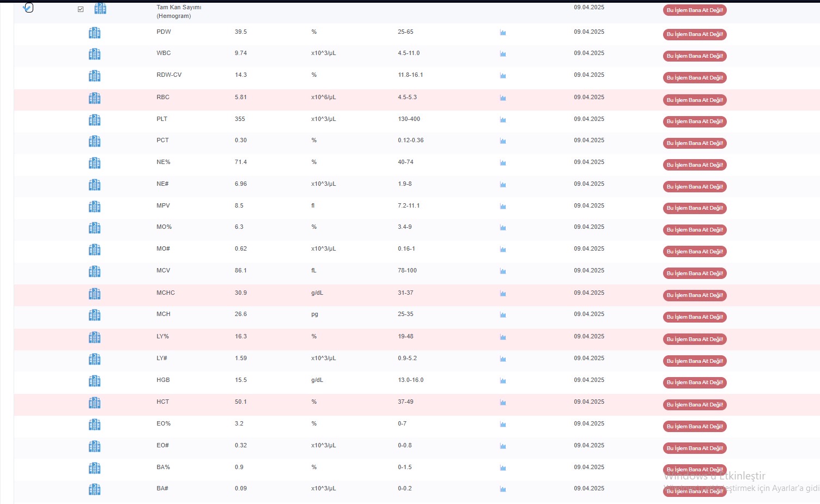The image size is (820, 504).
Task: Open the hospital icon in the PLT row
Action: [x=94, y=120]
